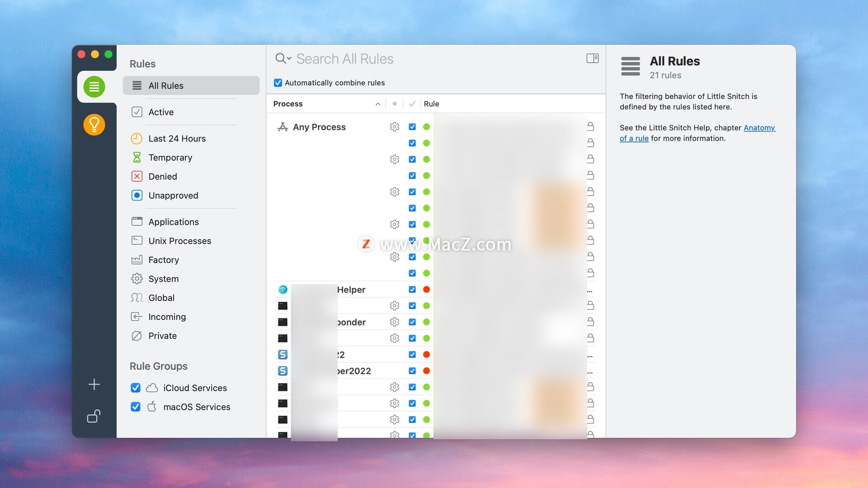The height and width of the screenshot is (488, 868).
Task: Click the green allow dot of Any Process
Action: [426, 127]
